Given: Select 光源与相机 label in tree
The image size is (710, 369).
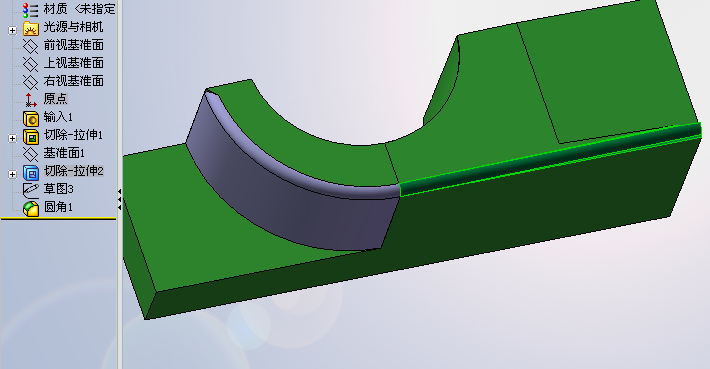Looking at the screenshot, I should coord(73,27).
